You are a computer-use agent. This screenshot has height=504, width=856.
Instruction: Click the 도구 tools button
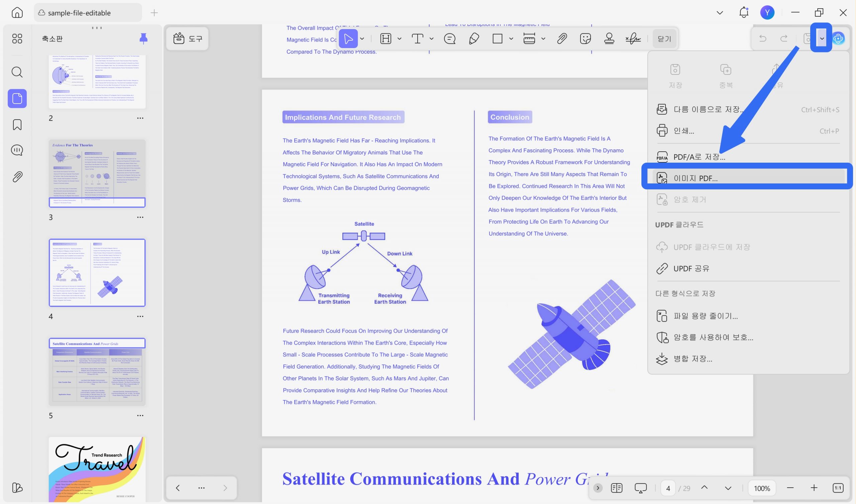click(x=187, y=38)
